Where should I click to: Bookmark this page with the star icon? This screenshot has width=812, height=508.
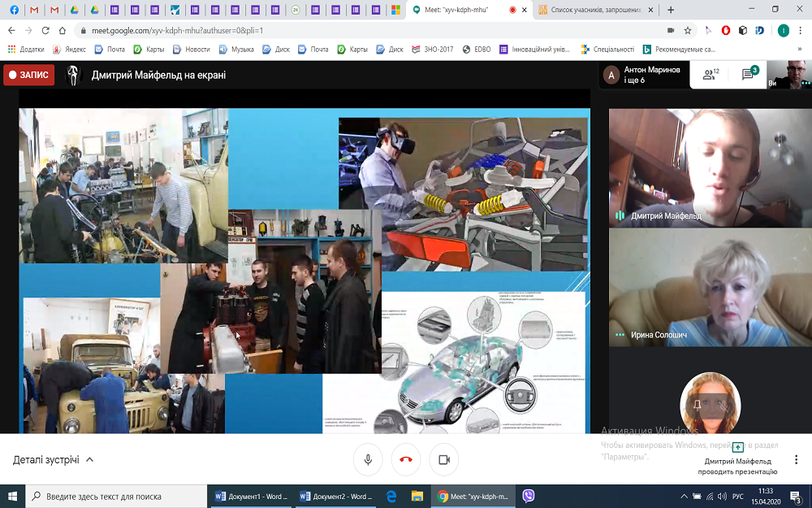(x=688, y=30)
